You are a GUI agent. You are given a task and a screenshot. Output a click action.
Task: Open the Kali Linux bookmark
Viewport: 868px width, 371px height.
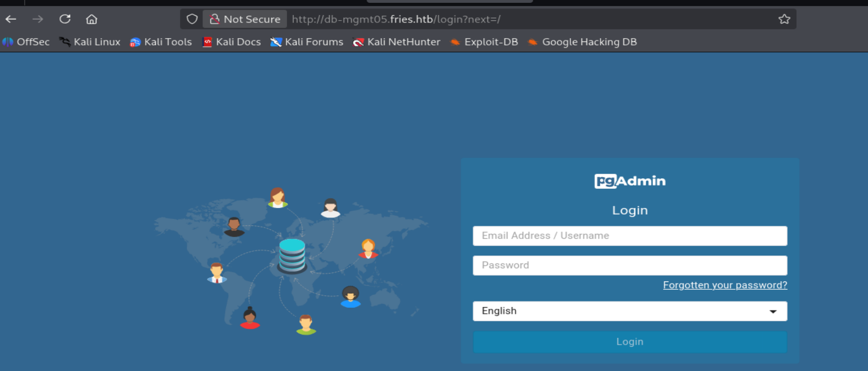[90, 42]
